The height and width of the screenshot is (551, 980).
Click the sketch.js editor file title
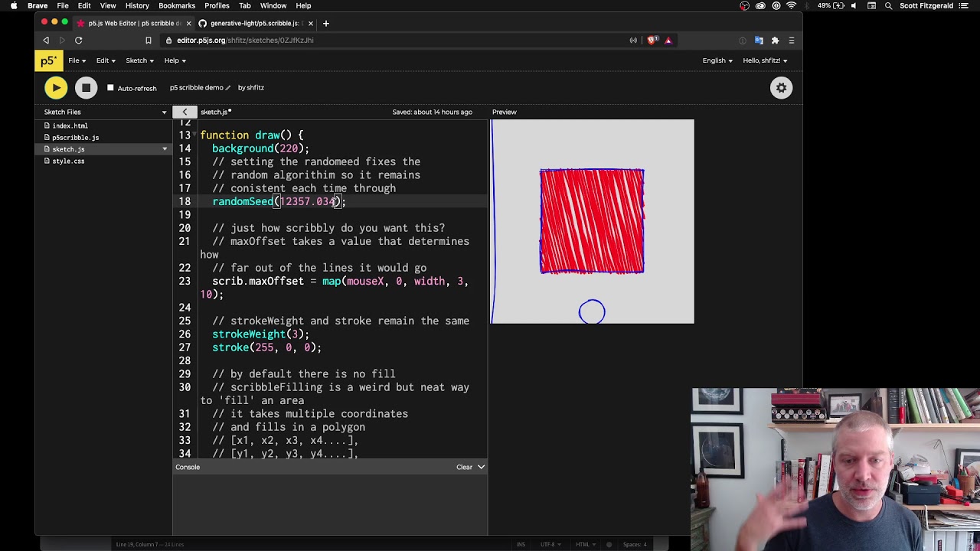click(x=215, y=112)
